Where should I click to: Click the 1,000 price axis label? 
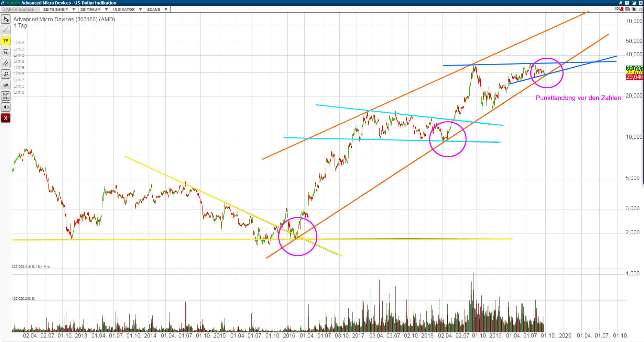click(633, 273)
